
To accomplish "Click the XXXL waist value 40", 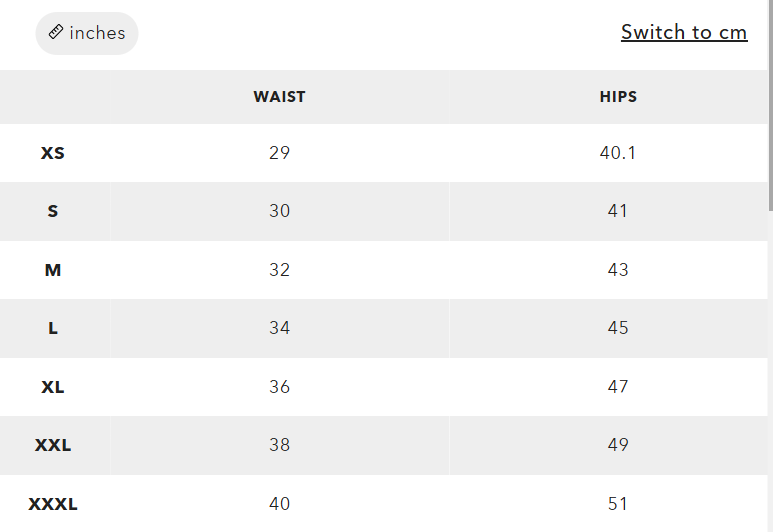I will point(279,504).
